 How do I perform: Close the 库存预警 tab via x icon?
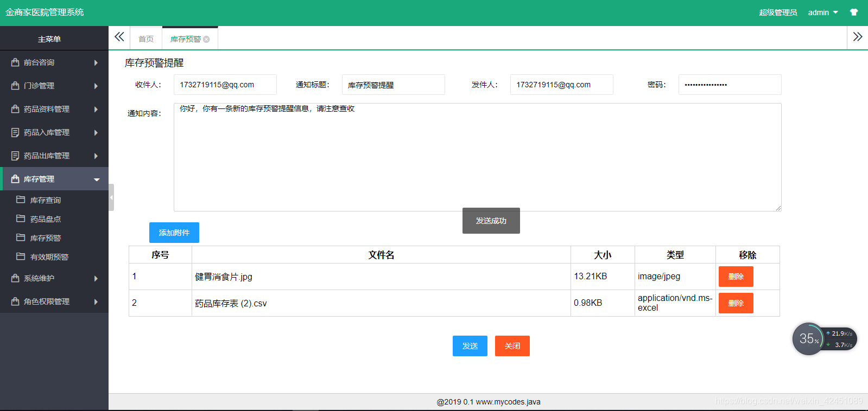pos(206,39)
